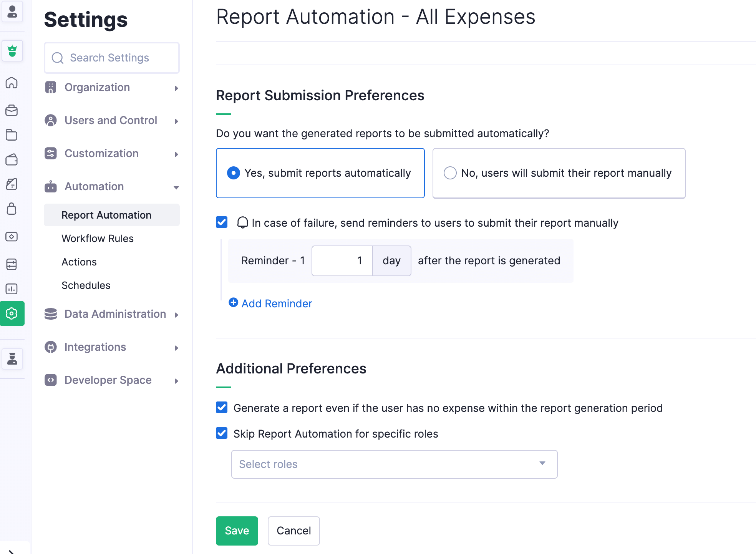The image size is (756, 554).
Task: Go to Schedules under Automation
Action: pos(86,285)
